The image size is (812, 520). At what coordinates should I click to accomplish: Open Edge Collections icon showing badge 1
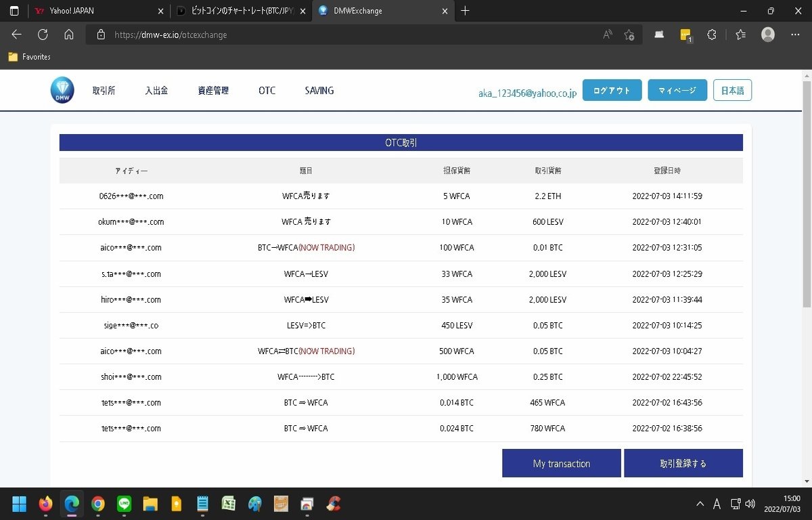(685, 34)
